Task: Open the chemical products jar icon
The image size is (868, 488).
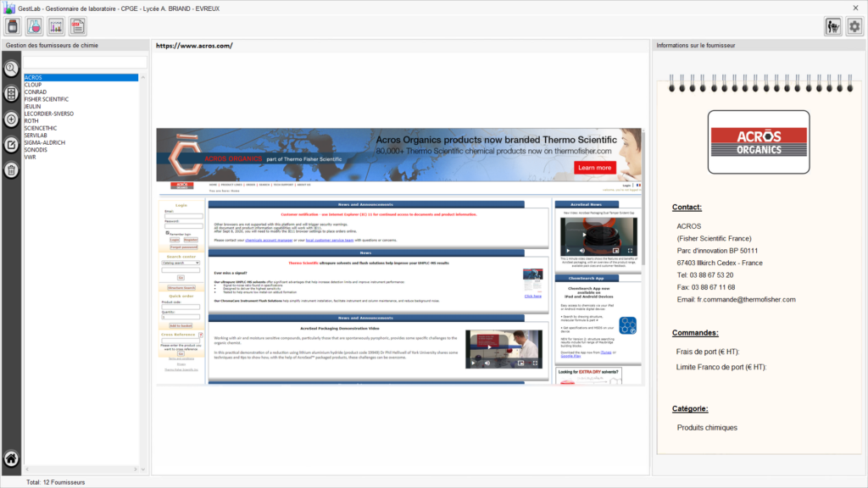Action: click(13, 27)
